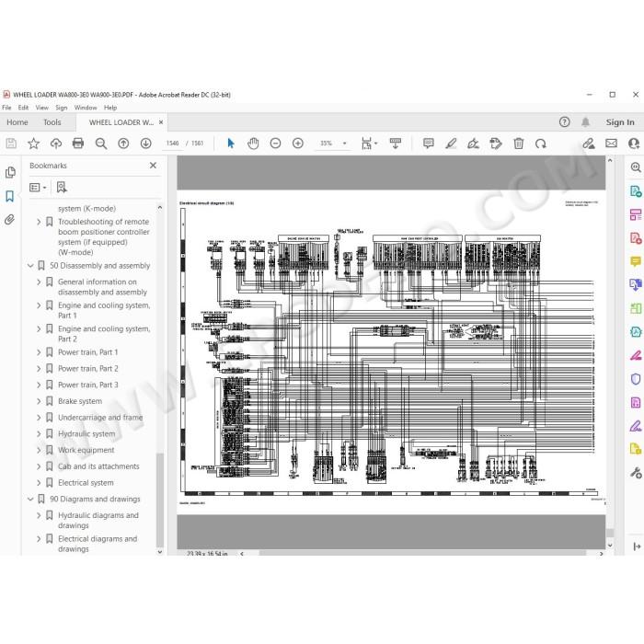Open the Find text magnifier
Screen dimensions: 644x644
point(101,144)
